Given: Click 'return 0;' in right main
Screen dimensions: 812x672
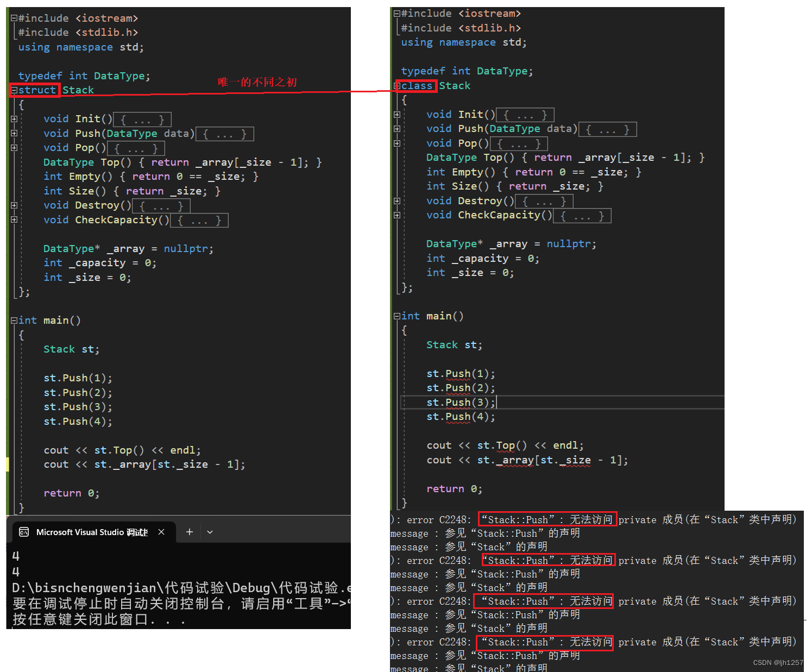Looking at the screenshot, I should coord(455,489).
